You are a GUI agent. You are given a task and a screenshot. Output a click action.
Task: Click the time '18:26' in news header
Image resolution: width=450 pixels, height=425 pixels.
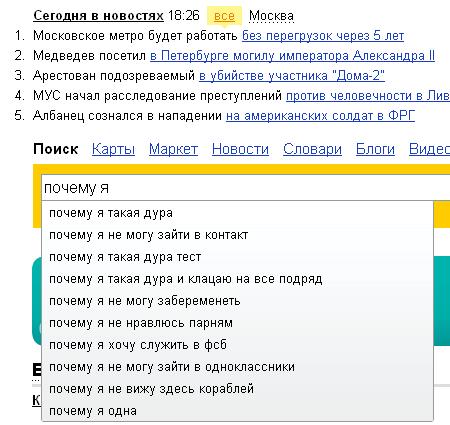(x=184, y=16)
